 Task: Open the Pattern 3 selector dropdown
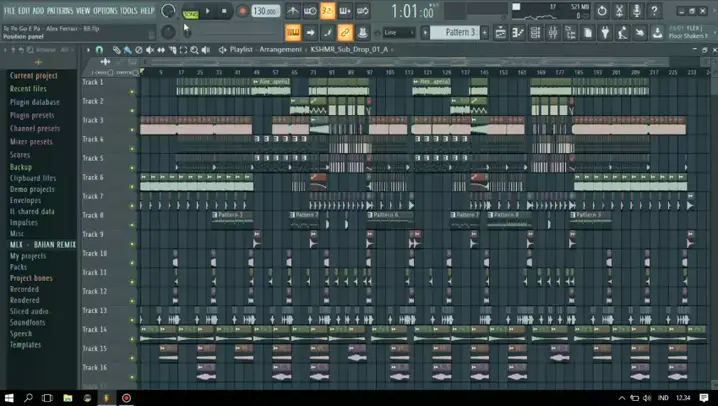(x=460, y=33)
